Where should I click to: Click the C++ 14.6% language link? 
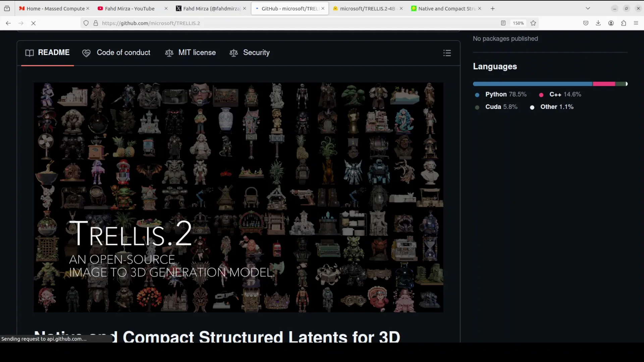pyautogui.click(x=565, y=95)
